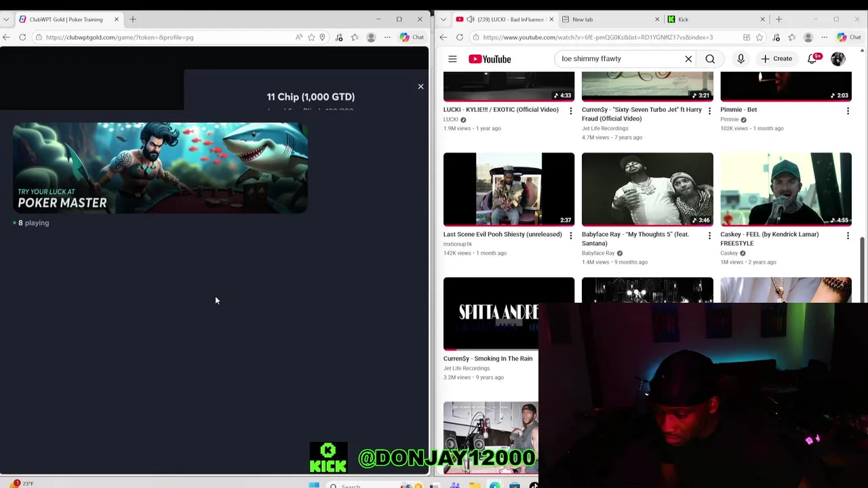This screenshot has height=488, width=868.
Task: Open read aloud in the ClubWPT address bar
Action: point(298,37)
